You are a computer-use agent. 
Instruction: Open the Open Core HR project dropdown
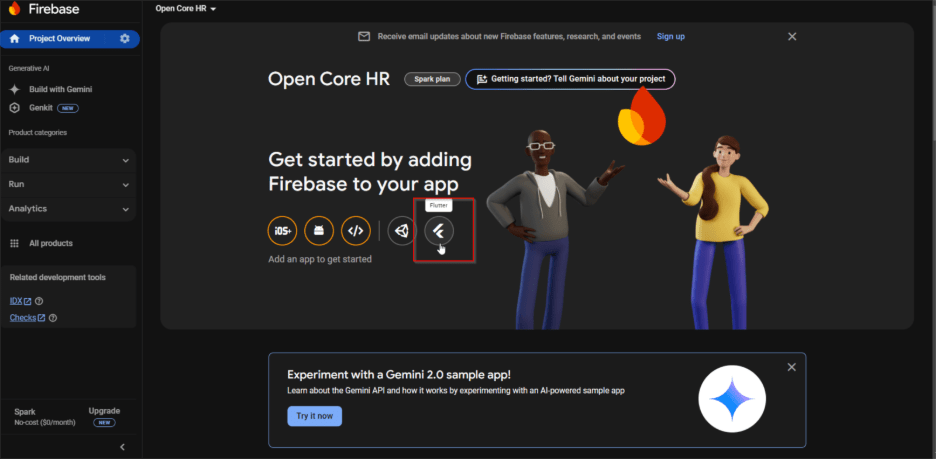click(x=186, y=9)
